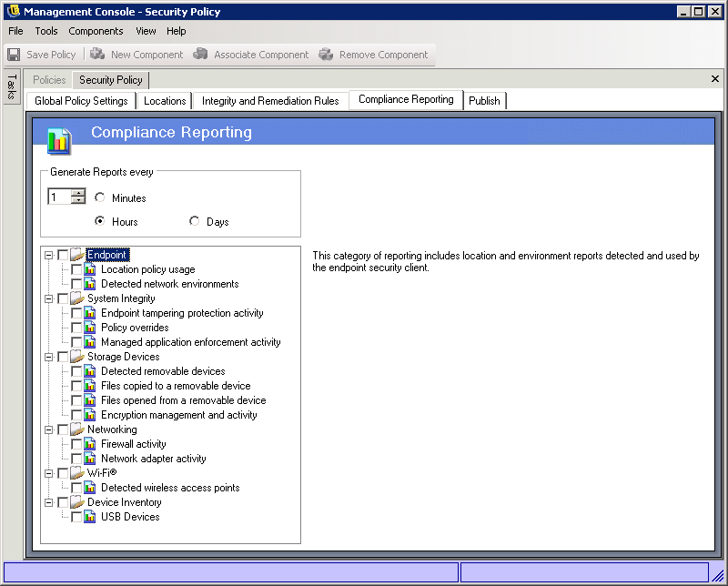The width and height of the screenshot is (728, 586).
Task: Click the Firewall activity report icon
Action: tap(90, 444)
